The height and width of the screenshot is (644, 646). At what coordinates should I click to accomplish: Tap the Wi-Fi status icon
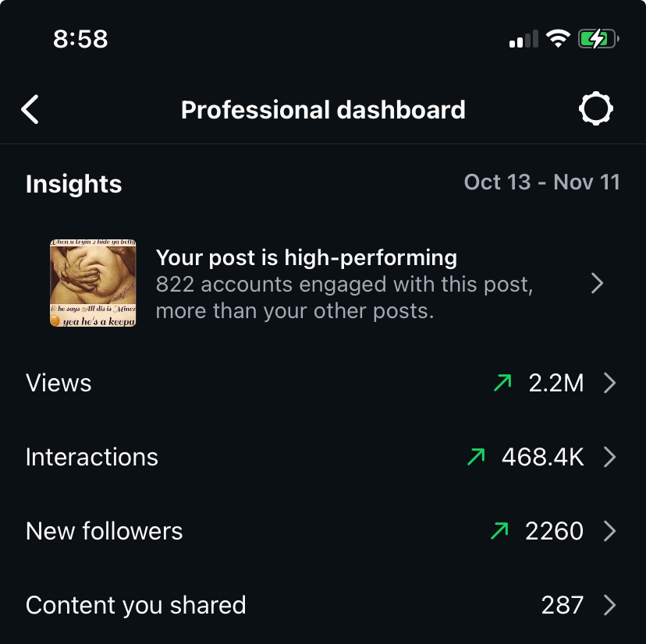click(x=558, y=39)
